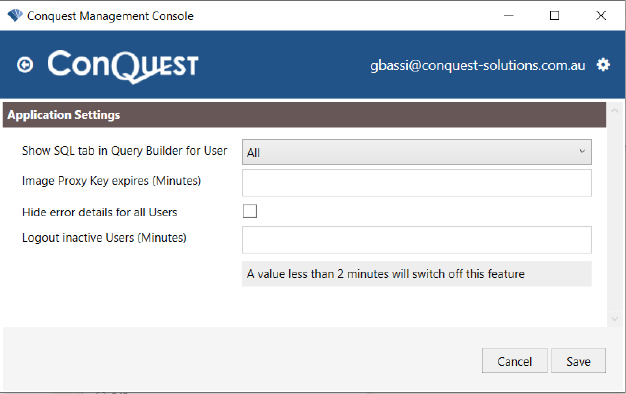
Task: Maximize the Conquest Management Console window
Action: pyautogui.click(x=555, y=16)
